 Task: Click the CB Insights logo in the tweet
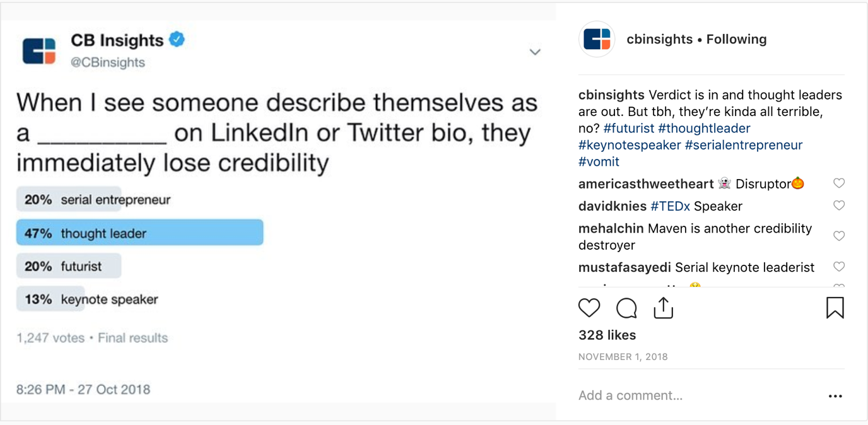point(39,51)
